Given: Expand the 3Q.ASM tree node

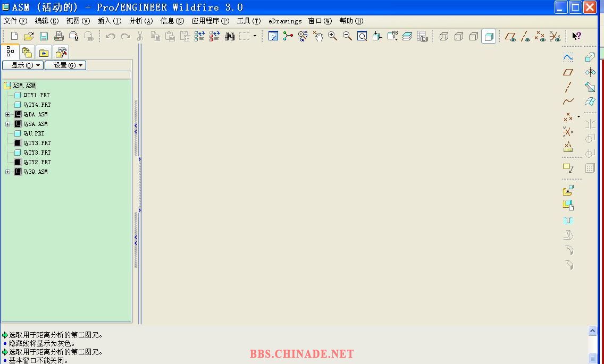Looking at the screenshot, I should (x=7, y=172).
